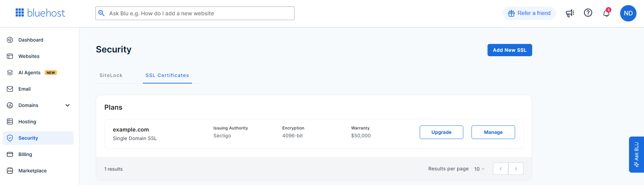Viewport: 644px width, 185px height.
Task: Click the Marketplace store icon
Action: (10, 171)
